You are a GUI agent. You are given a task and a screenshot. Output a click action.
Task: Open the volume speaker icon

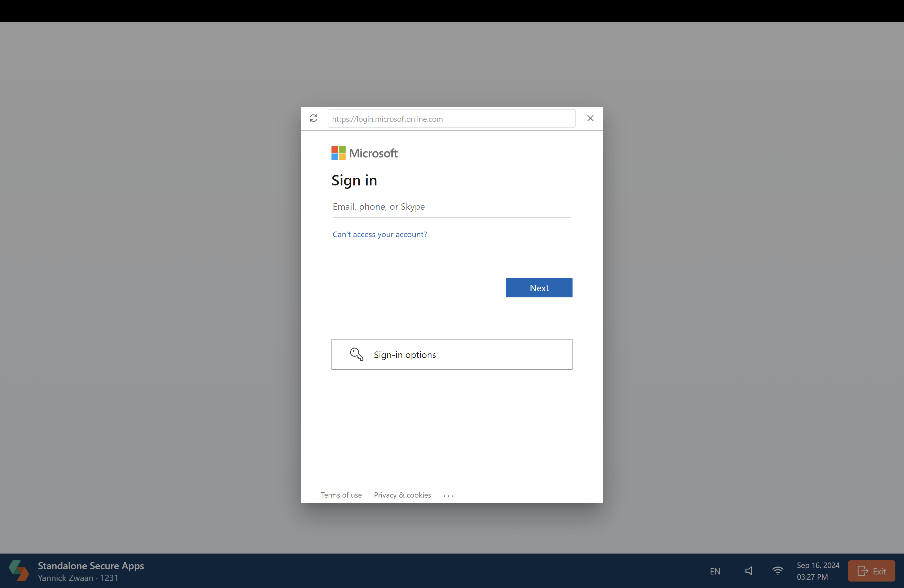coord(748,571)
